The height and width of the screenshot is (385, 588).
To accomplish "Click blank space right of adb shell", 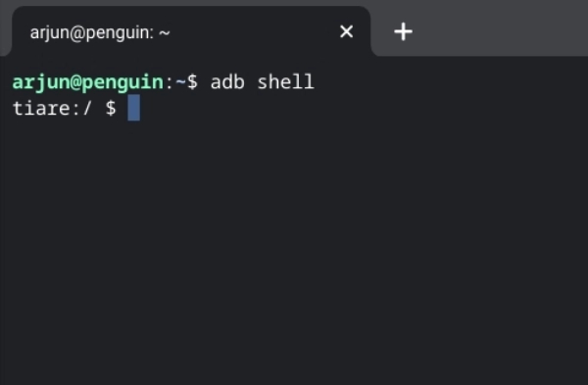I will [x=450, y=81].
